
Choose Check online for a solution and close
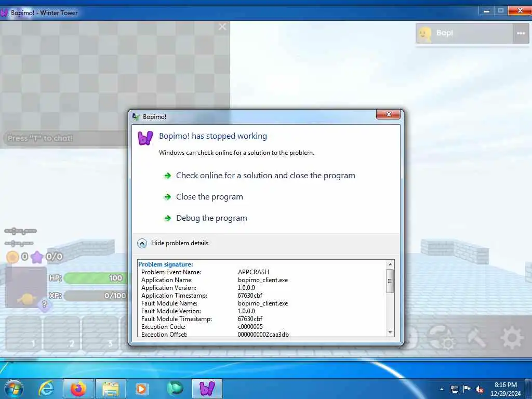265,176
